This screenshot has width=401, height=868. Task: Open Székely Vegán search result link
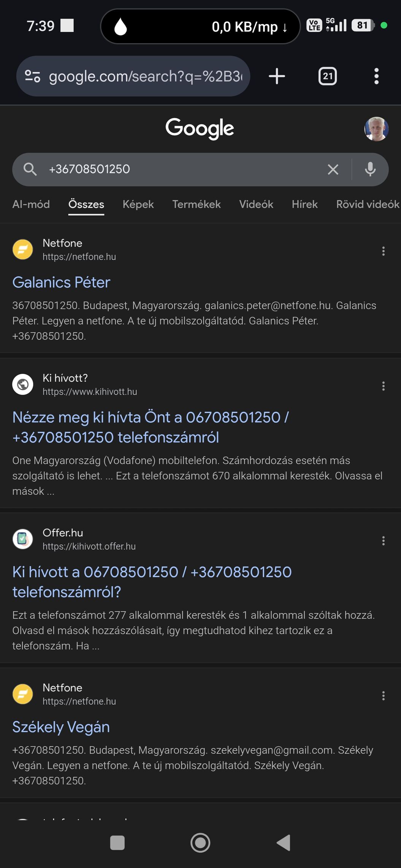coord(61,727)
